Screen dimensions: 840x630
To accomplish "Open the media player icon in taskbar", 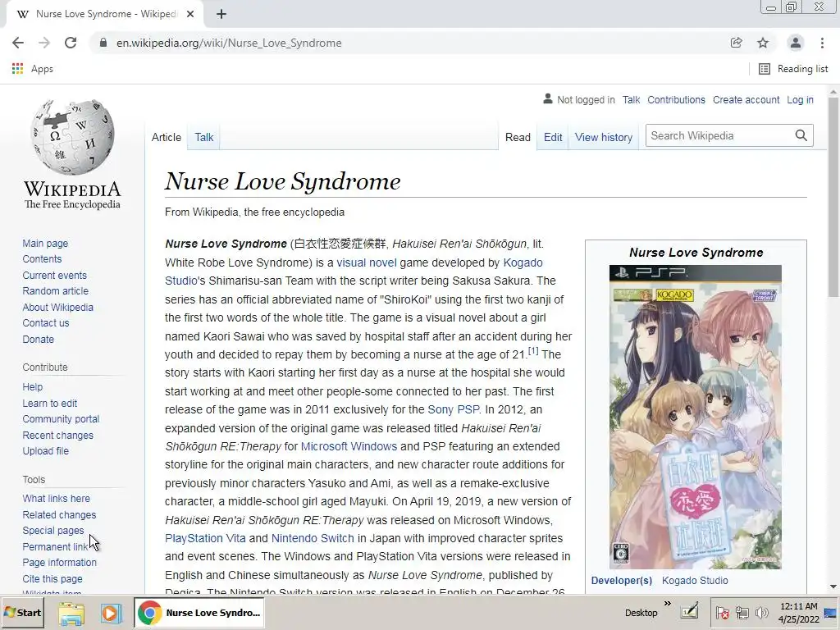I will (112, 613).
